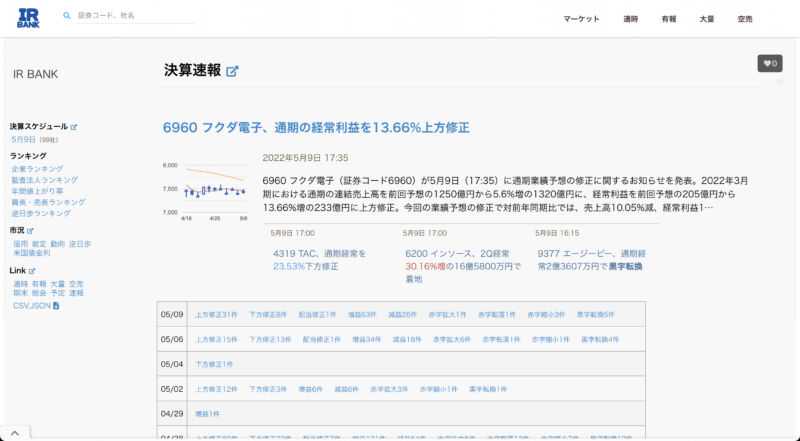800x441 pixels.
Task: Open 上方修正31件 in the 05/09 row
Action: 216,314
